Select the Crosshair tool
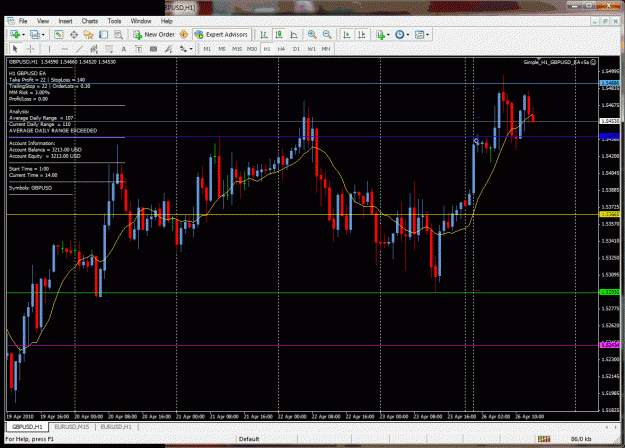 pos(30,49)
